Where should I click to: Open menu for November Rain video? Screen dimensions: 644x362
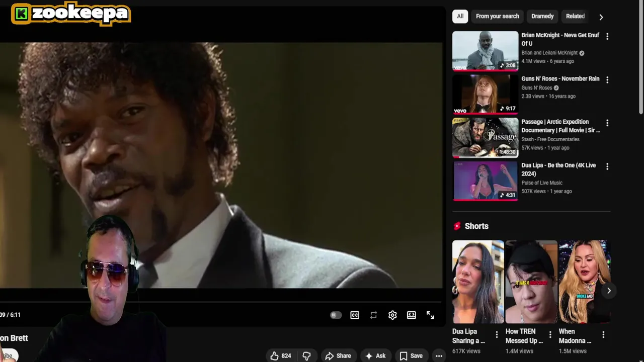coord(607,79)
